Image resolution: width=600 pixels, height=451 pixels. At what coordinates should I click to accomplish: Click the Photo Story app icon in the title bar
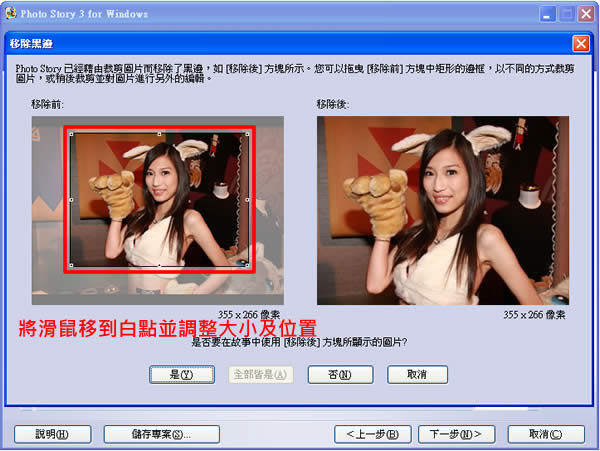pos(10,13)
